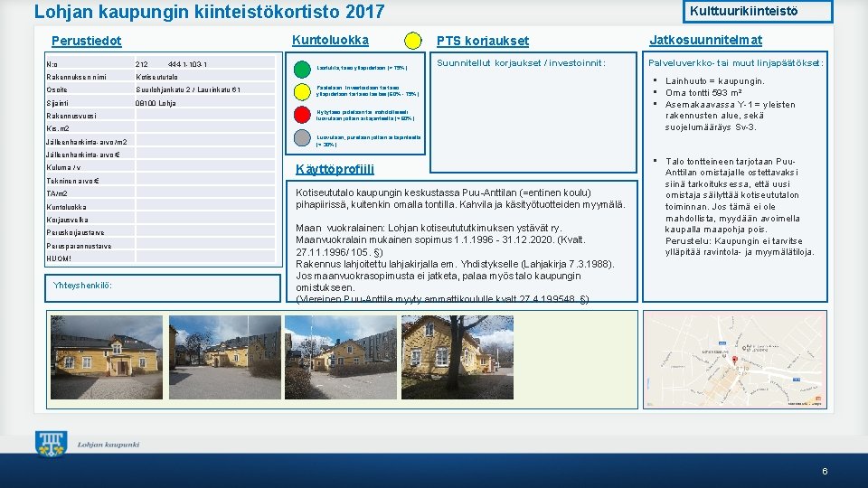
Task: Select first photo of yellow house front
Action: 107,358
